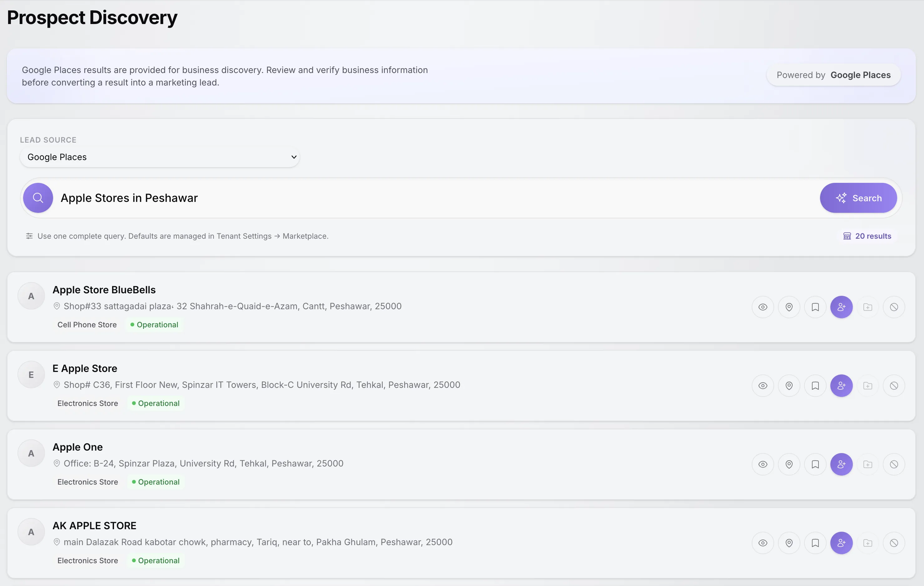Click the Powered by Google Places badge
Image resolution: width=924 pixels, height=586 pixels.
(x=833, y=75)
